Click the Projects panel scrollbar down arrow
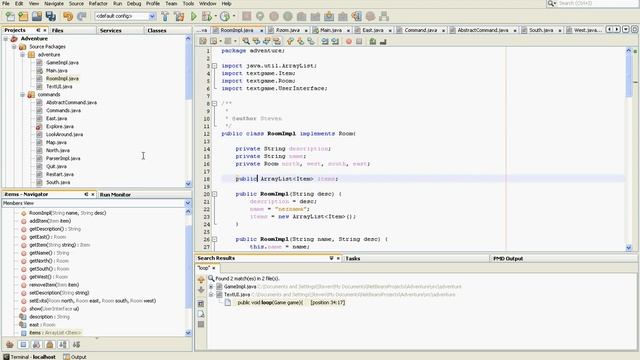Image resolution: width=640 pixels, height=360 pixels. pos(188,184)
